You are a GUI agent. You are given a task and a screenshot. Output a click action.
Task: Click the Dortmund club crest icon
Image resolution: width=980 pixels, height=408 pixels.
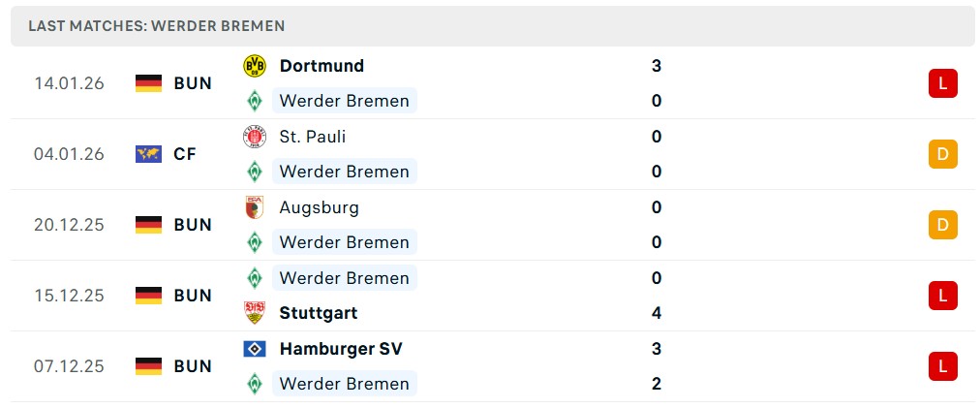[254, 66]
